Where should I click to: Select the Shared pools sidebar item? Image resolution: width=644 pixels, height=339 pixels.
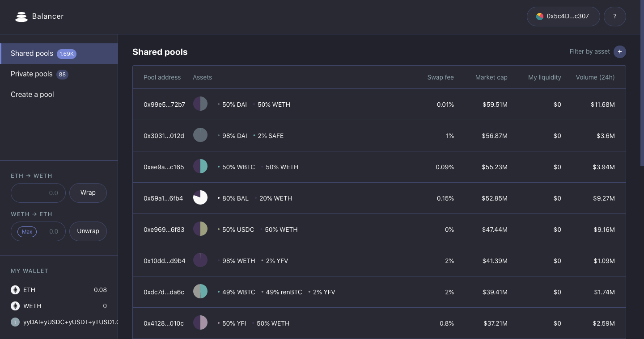[x=59, y=54]
